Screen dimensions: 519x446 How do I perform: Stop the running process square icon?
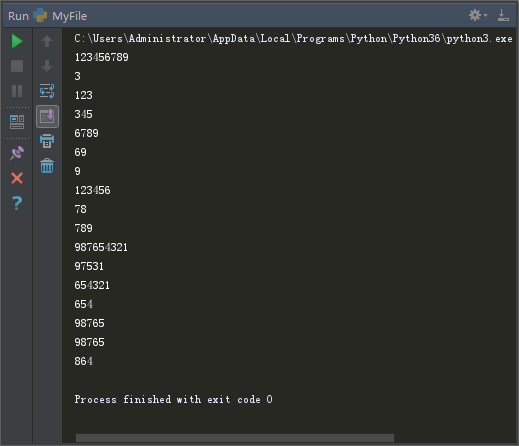[x=17, y=66]
